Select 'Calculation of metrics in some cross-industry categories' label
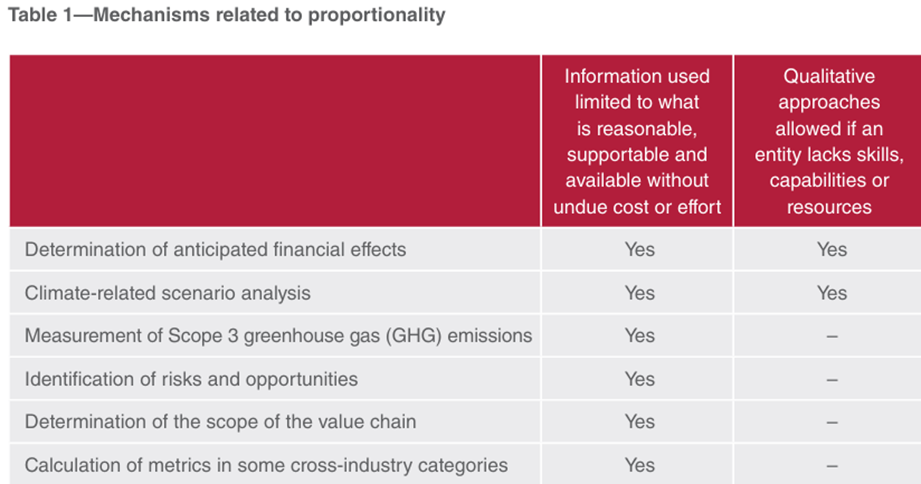Image resolution: width=921 pixels, height=484 pixels. coord(266,465)
